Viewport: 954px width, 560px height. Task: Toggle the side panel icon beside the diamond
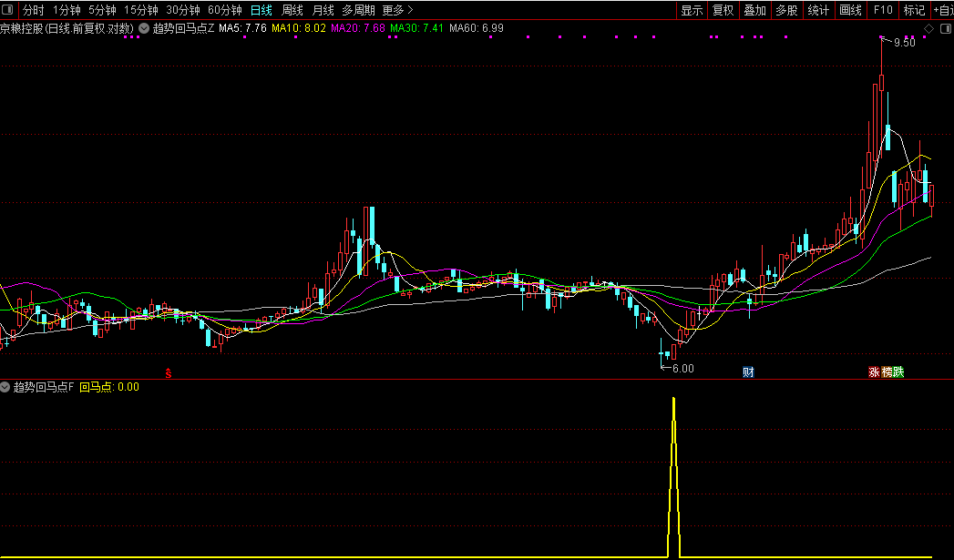[x=944, y=29]
